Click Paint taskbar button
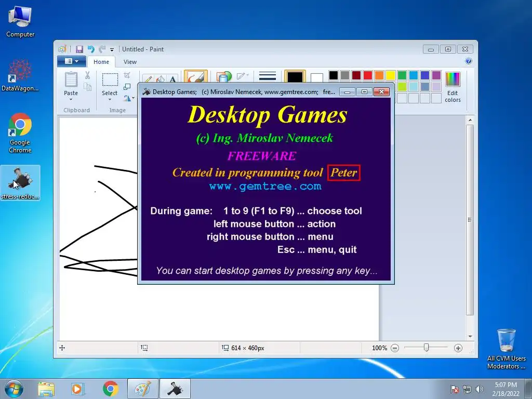The width and height of the screenshot is (532, 399). point(143,389)
